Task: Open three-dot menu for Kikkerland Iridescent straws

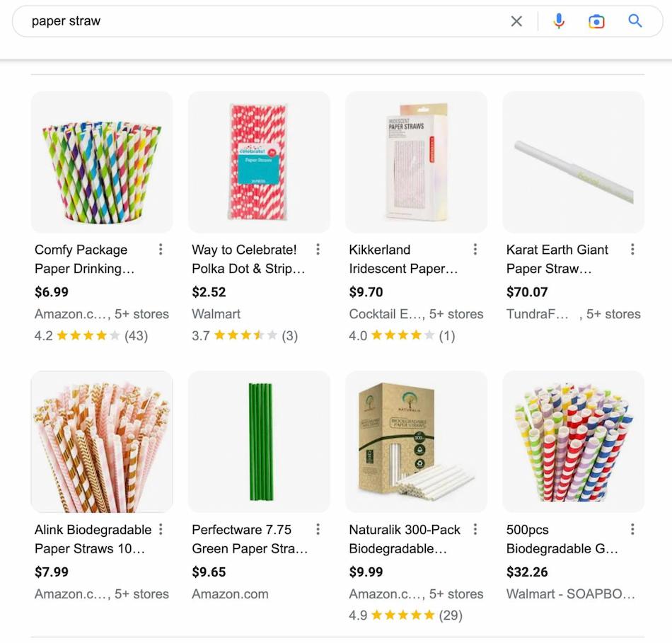Action: pos(475,249)
